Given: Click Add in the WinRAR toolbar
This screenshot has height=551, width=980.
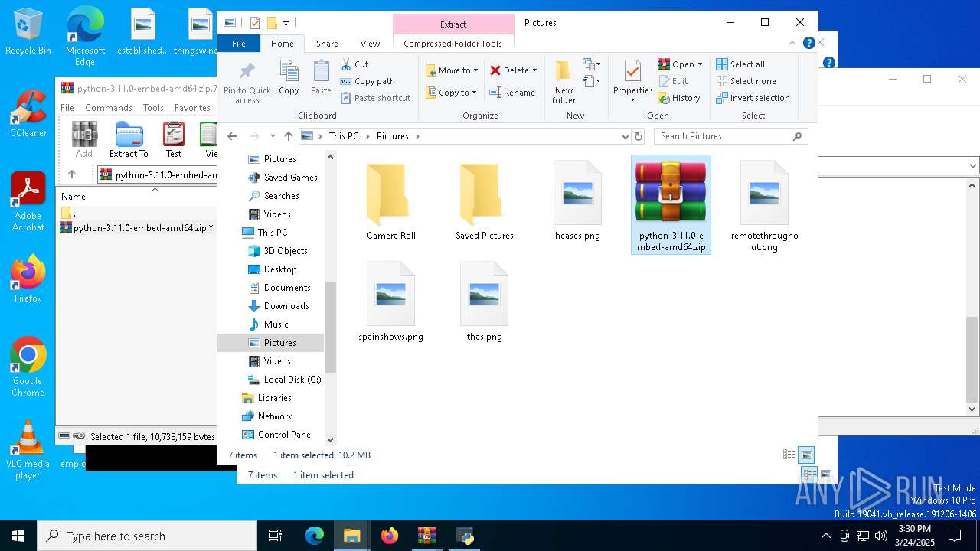Looking at the screenshot, I should coord(84,140).
